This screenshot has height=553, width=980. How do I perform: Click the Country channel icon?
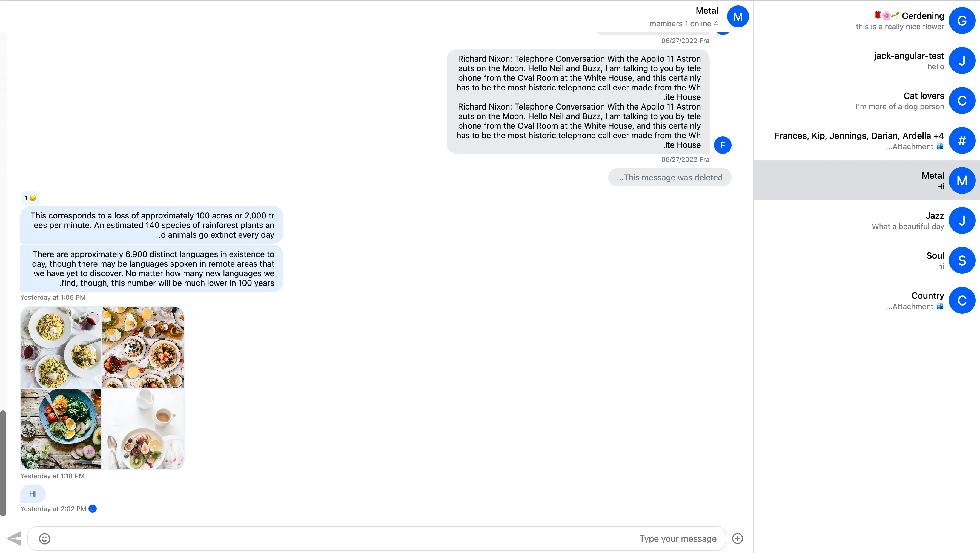(962, 301)
